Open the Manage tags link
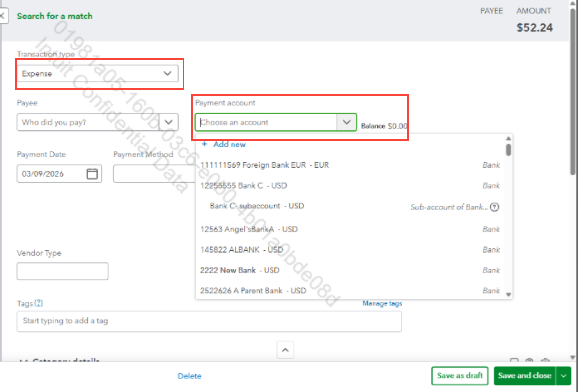This screenshot has height=392, width=578. (x=382, y=303)
